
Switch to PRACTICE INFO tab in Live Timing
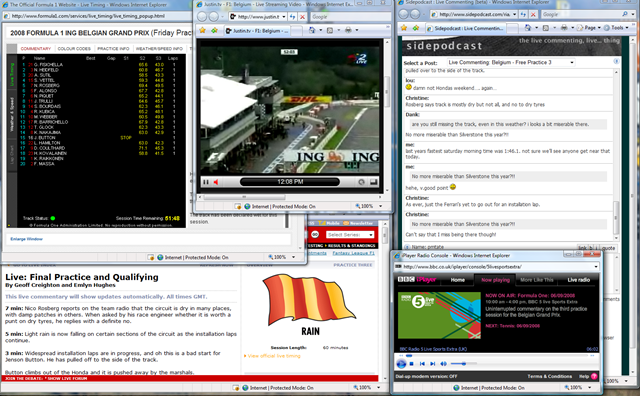(x=113, y=49)
